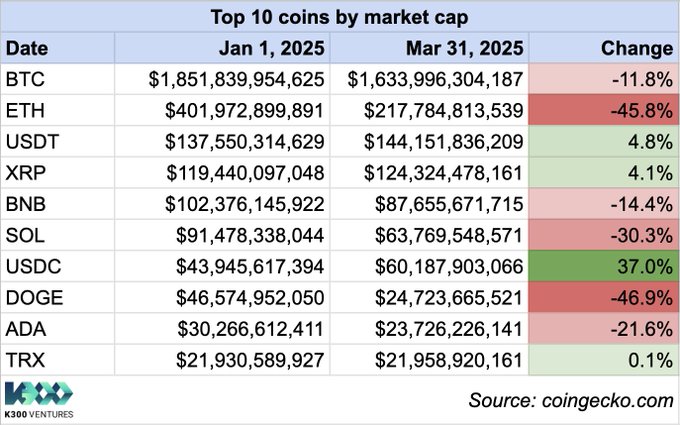Click the TRX 0.1% change cell
The height and width of the screenshot is (425, 680).
click(603, 360)
